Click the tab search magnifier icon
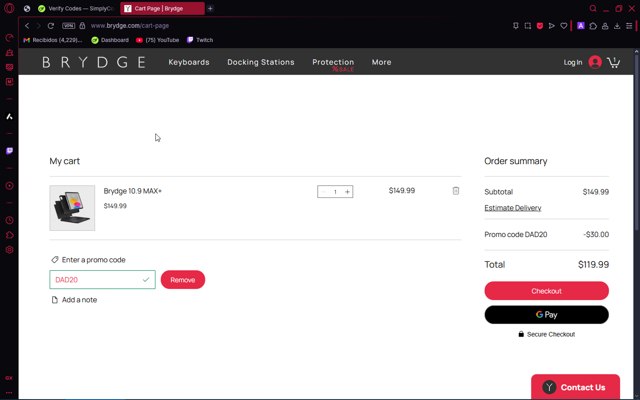This screenshot has width=640, height=400. [x=593, y=9]
